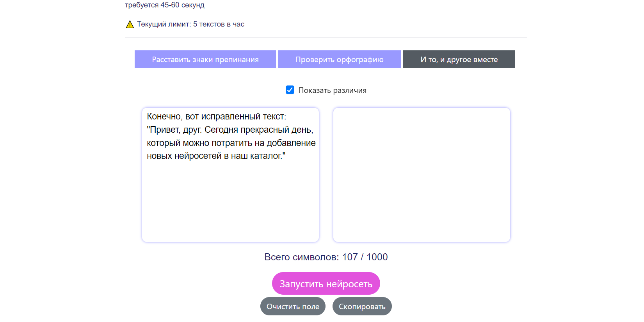Click the empty right output text area

coord(422,175)
